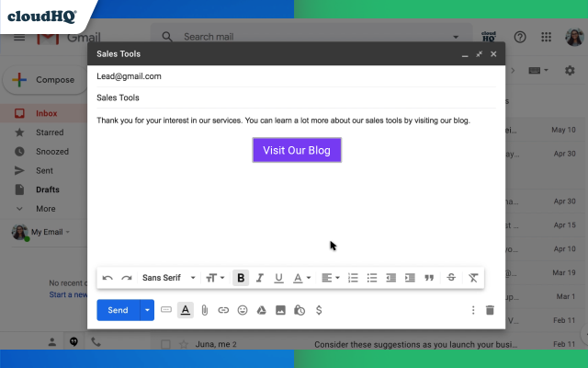Open the text alignment dropdown
Screen dimensions: 588x368
pyautogui.click(x=331, y=278)
